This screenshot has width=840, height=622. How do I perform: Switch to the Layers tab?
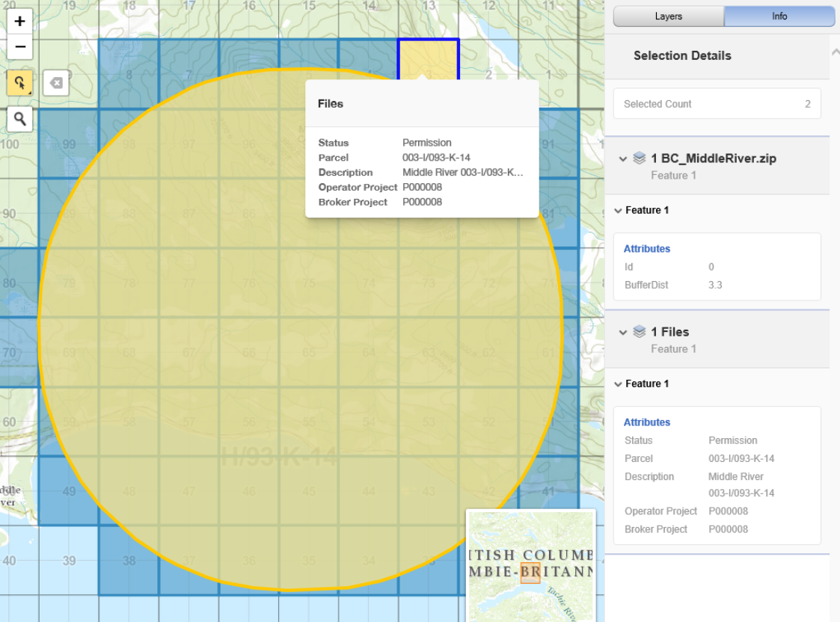(x=667, y=16)
